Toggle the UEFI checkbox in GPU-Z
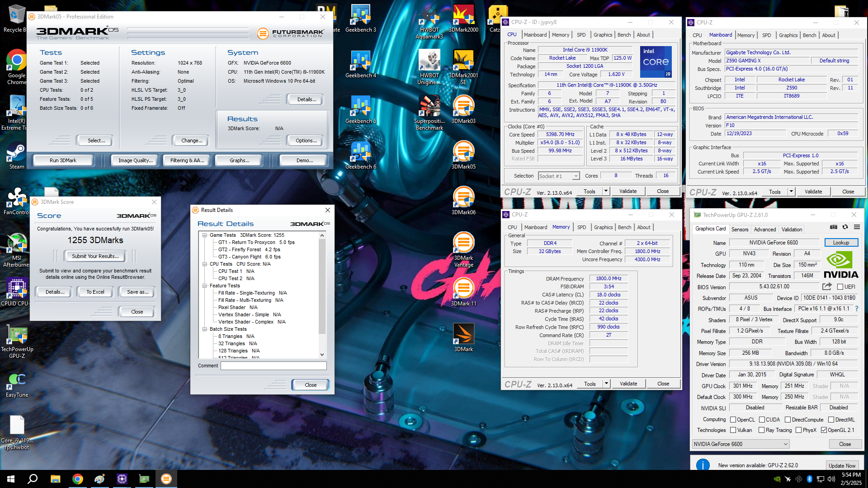The image size is (868, 488). coord(840,287)
